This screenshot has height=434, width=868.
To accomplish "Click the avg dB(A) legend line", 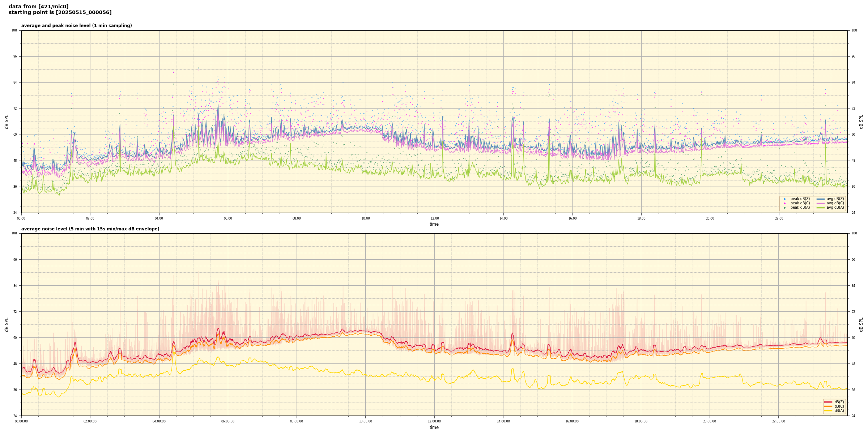I will click(x=820, y=208).
